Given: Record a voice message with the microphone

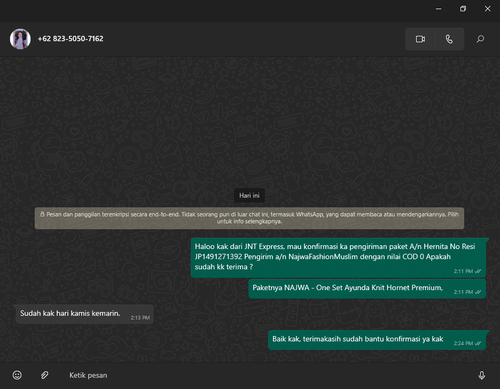Looking at the screenshot, I should (x=482, y=375).
